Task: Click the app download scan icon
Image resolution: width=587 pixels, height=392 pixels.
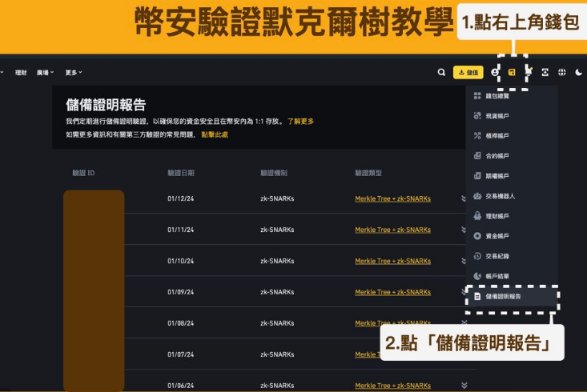Action: 545,72
